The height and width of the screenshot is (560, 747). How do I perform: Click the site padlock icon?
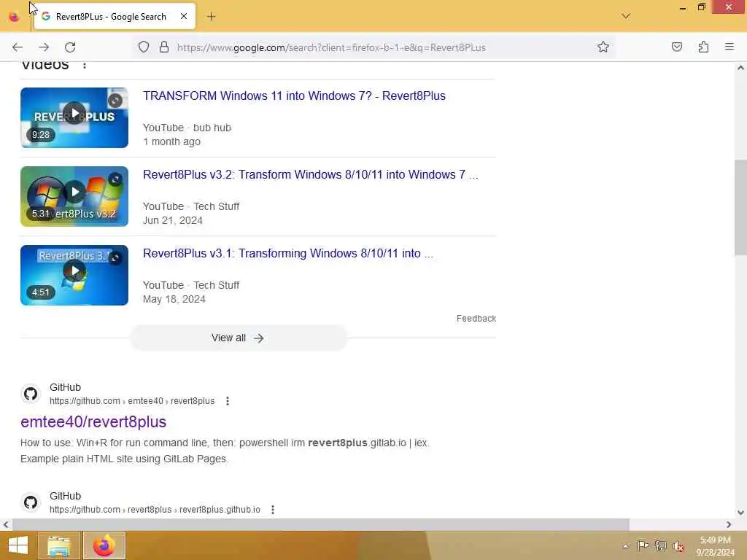[x=164, y=47]
